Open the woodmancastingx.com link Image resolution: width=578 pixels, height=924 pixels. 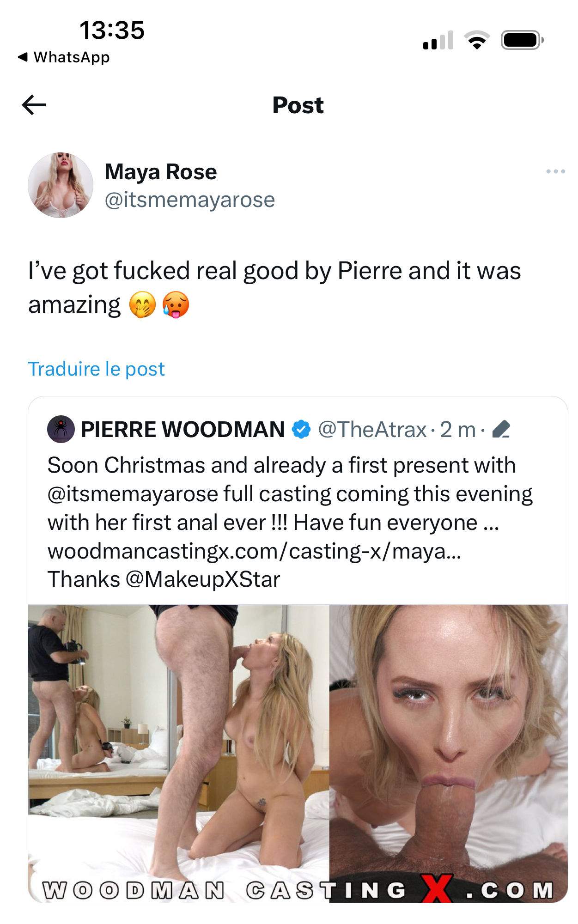point(254,551)
